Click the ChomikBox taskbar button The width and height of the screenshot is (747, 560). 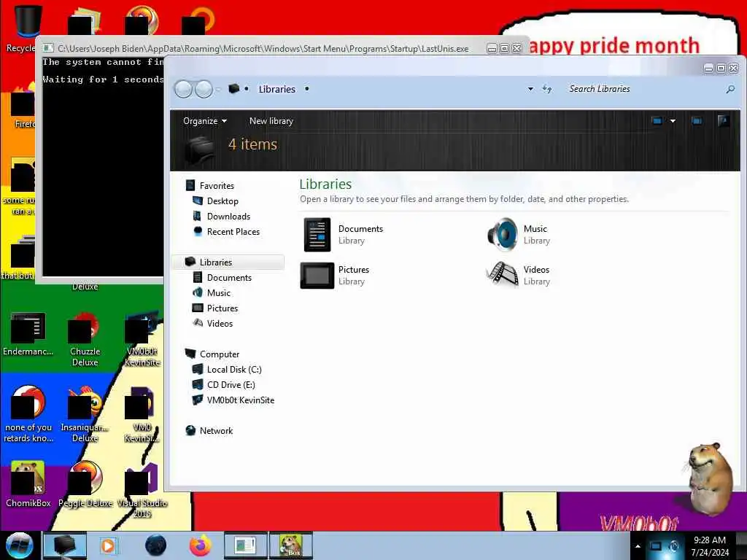point(290,545)
